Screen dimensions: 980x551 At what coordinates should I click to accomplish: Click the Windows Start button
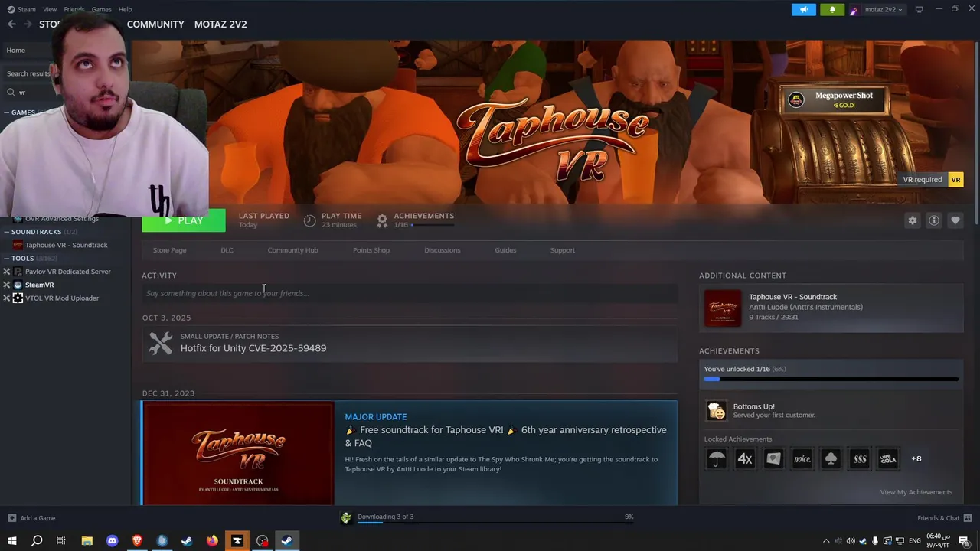click(11, 541)
